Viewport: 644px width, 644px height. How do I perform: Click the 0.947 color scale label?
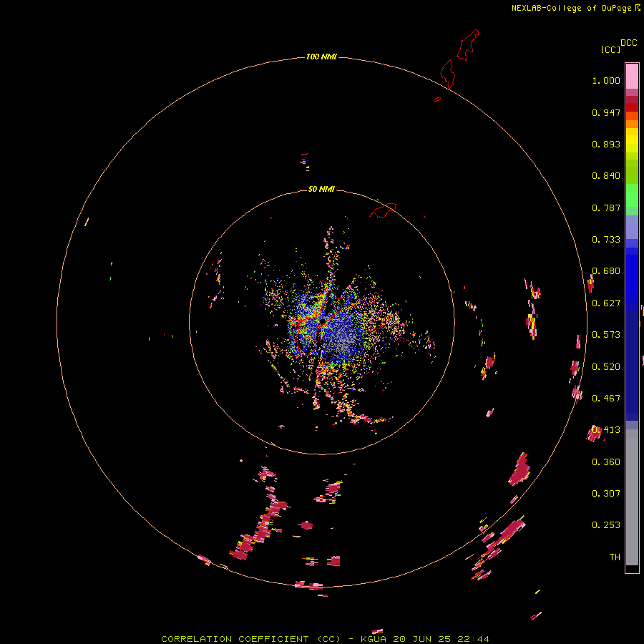pyautogui.click(x=606, y=112)
